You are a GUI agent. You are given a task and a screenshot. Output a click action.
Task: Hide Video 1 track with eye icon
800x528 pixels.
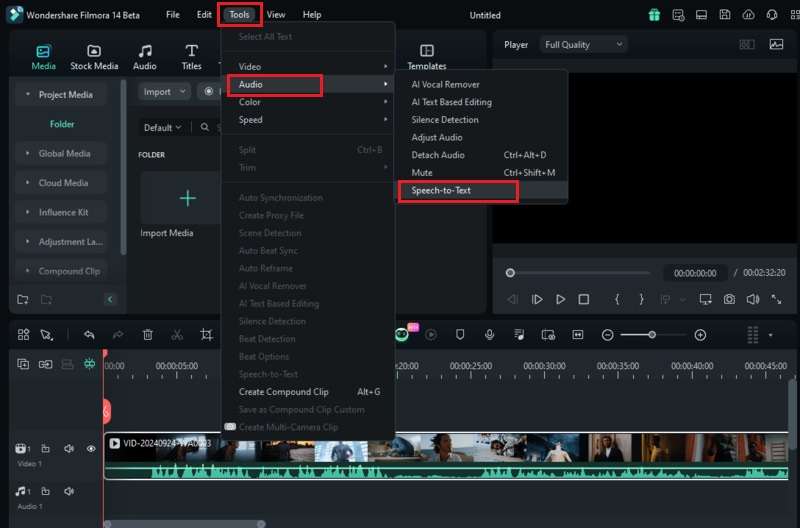tap(91, 449)
